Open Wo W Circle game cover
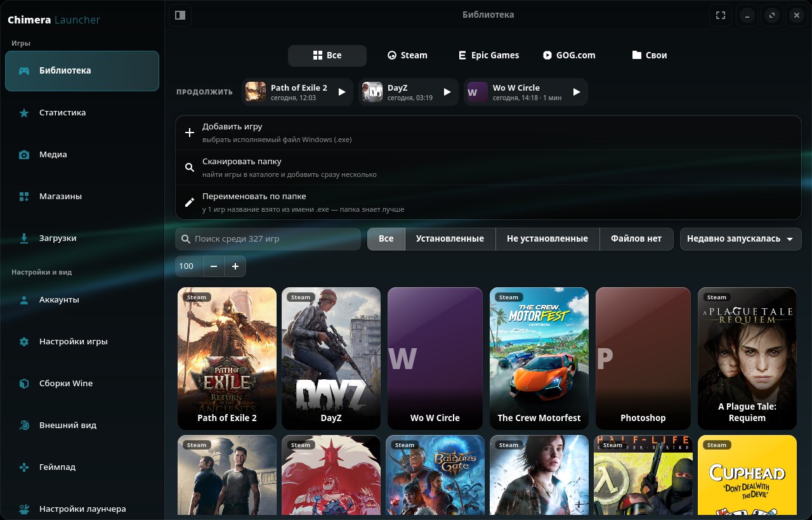Screen dimensions: 812x520 click(x=435, y=358)
